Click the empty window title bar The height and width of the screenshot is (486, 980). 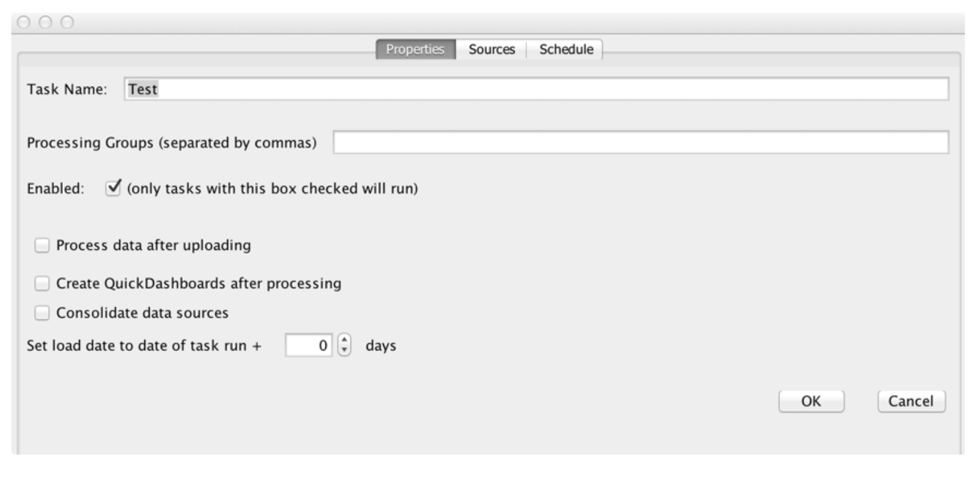[490, 23]
